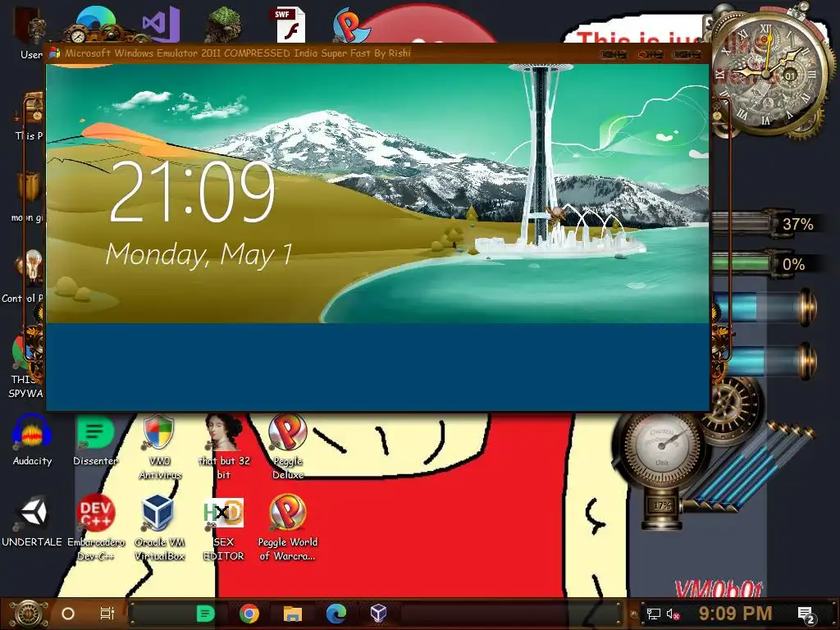The image size is (840, 630).
Task: Launch Peggle World of Warcraft shortcut
Action: click(x=288, y=527)
